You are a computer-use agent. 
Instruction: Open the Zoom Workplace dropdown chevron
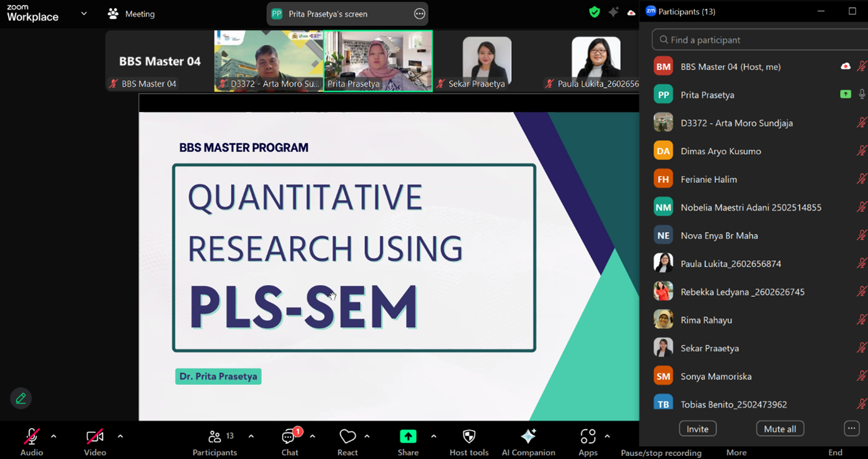[84, 13]
